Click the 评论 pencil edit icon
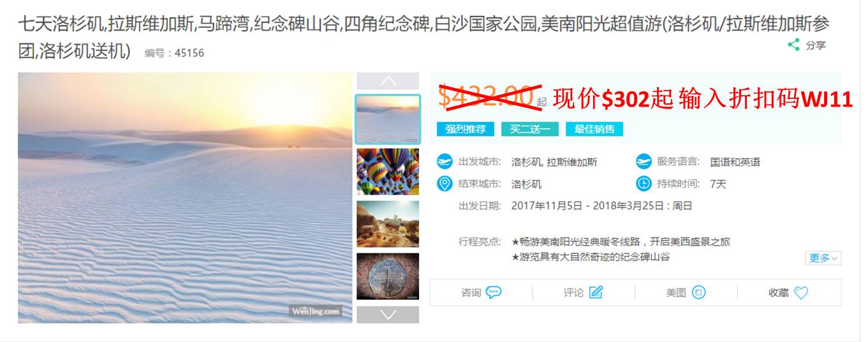 click(596, 292)
